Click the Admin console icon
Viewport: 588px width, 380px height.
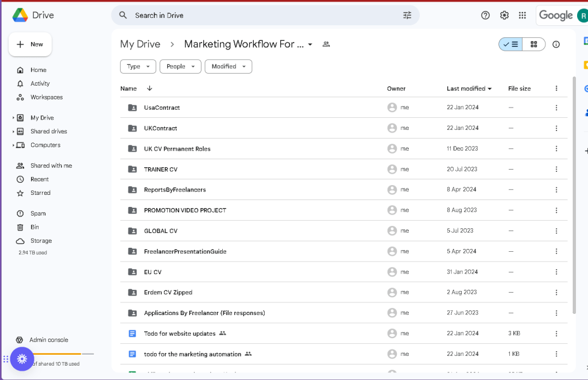point(20,340)
